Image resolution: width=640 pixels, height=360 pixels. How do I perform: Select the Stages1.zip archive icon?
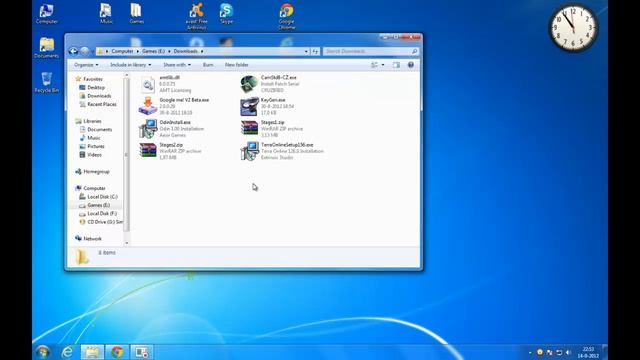coord(249,128)
